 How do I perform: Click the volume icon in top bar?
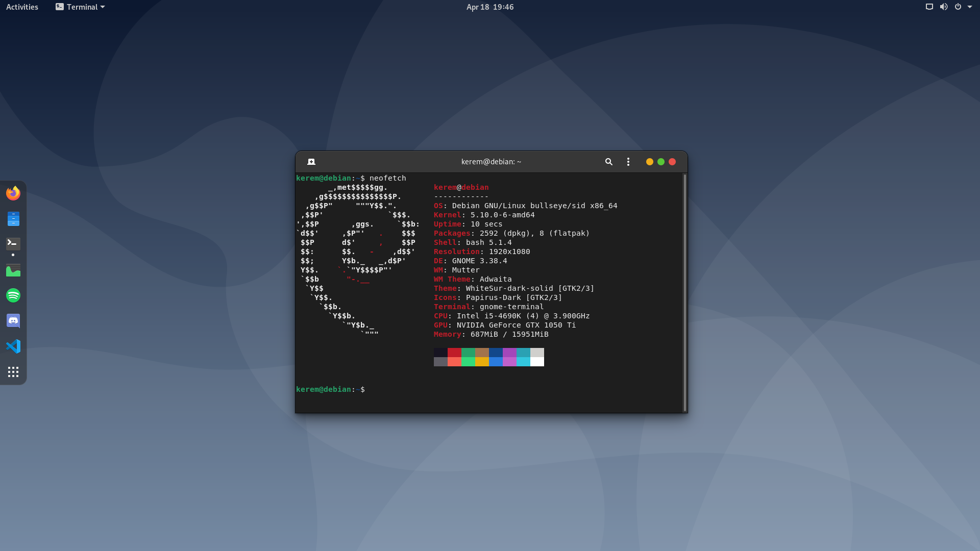point(943,7)
